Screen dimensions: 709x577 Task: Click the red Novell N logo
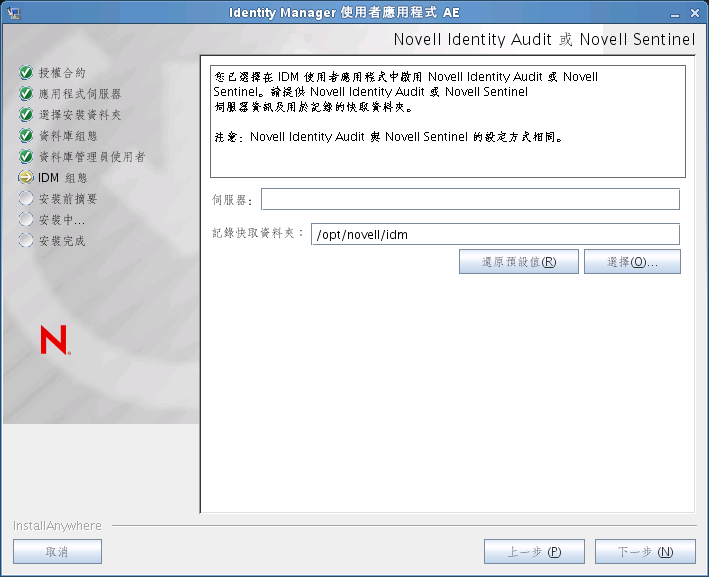coord(55,340)
